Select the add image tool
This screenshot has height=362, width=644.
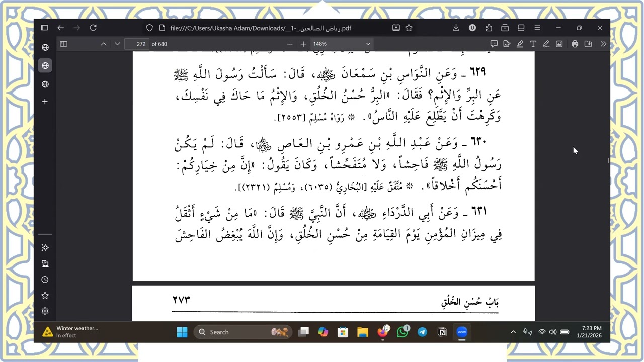(559, 44)
